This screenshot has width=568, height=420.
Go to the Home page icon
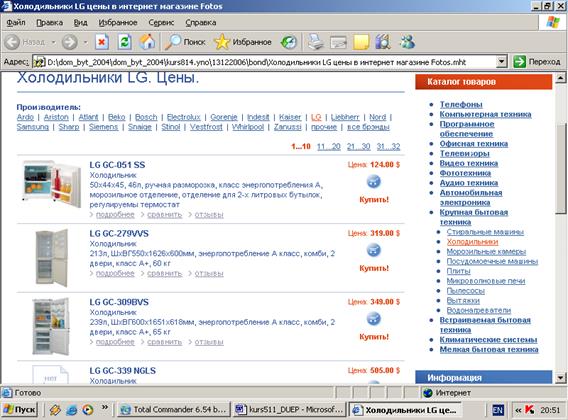point(147,42)
